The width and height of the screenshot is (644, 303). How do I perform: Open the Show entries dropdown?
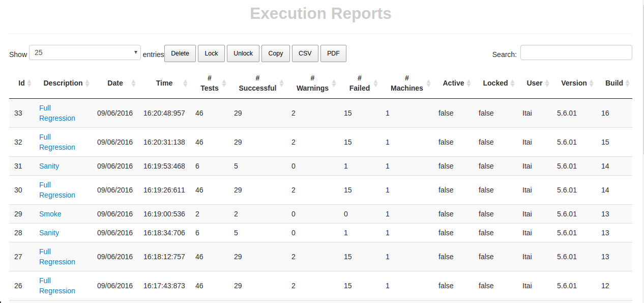tap(85, 52)
